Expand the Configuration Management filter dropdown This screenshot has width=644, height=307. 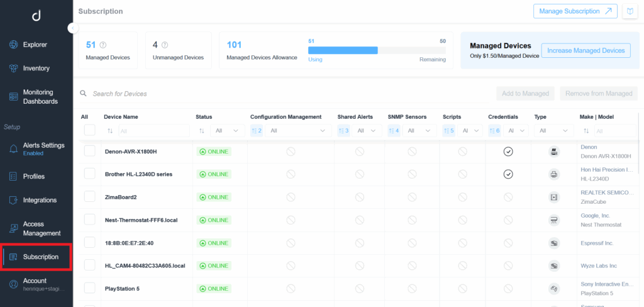click(297, 131)
